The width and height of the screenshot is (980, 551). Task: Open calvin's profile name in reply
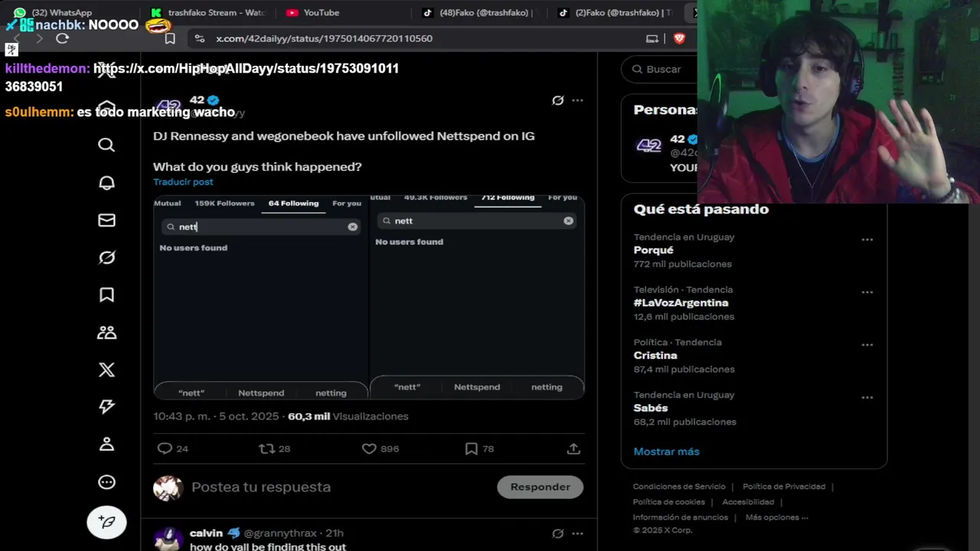click(206, 533)
